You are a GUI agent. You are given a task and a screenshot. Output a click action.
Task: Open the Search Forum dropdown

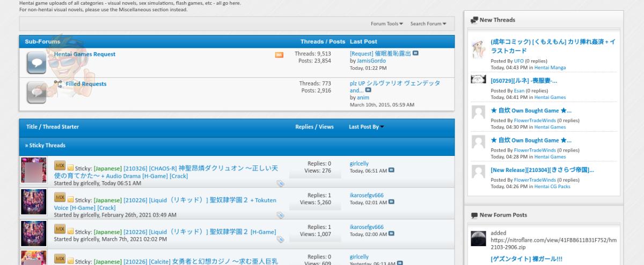pyautogui.click(x=428, y=24)
